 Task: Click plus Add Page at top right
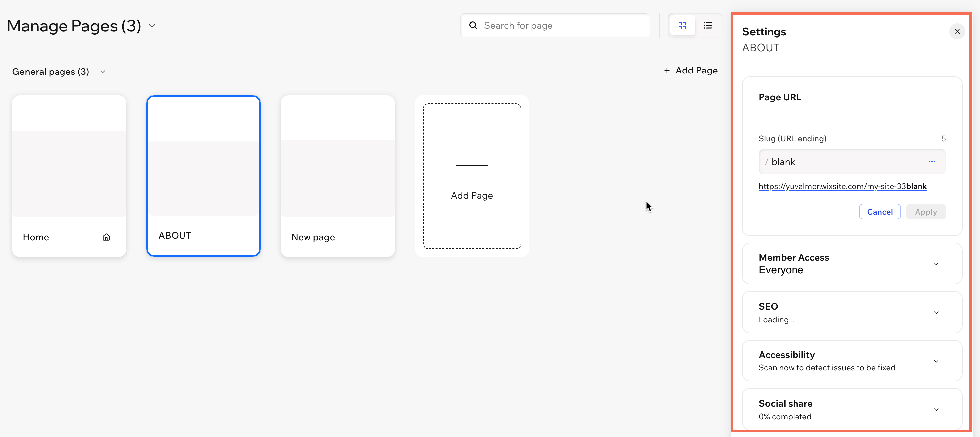click(x=691, y=71)
